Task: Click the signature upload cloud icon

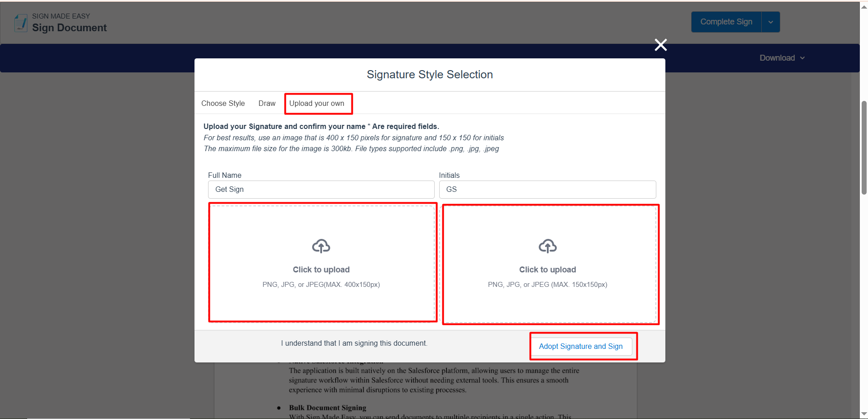Action: pos(321,246)
